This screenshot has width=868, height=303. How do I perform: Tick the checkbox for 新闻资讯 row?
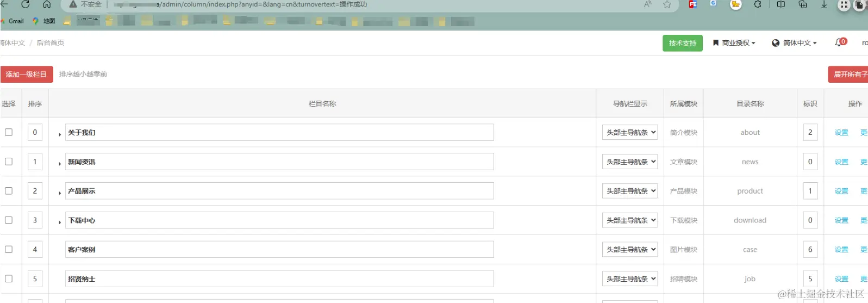click(9, 162)
